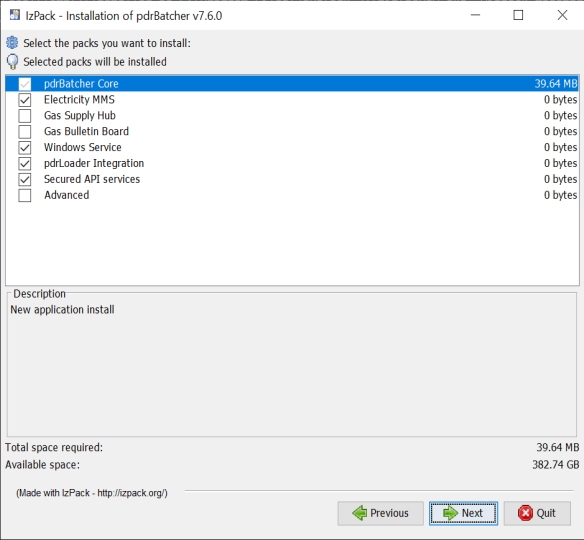This screenshot has width=584, height=540.
Task: Enable the Gas Supply Hub pack
Action: click(x=25, y=116)
